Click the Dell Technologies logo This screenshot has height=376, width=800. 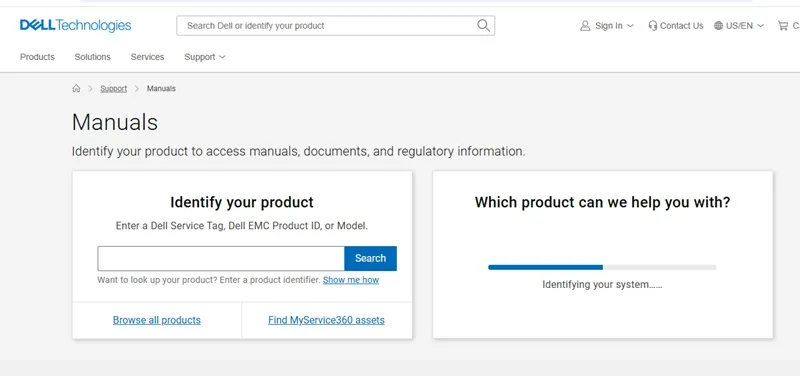[76, 26]
